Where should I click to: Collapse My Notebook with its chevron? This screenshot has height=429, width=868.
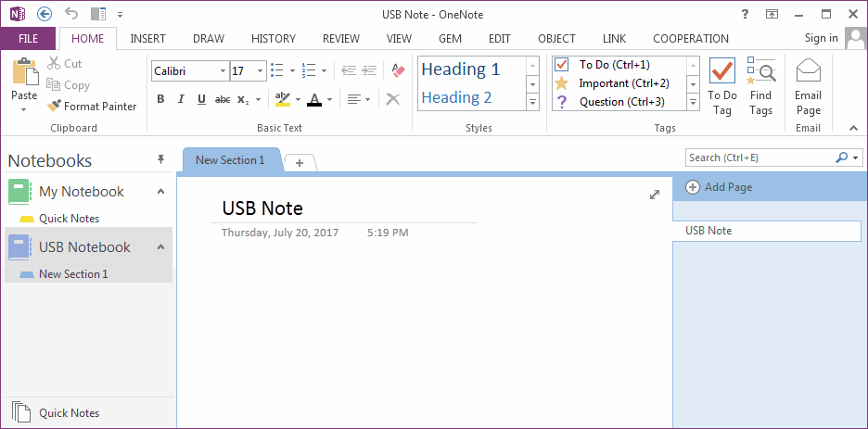point(160,192)
